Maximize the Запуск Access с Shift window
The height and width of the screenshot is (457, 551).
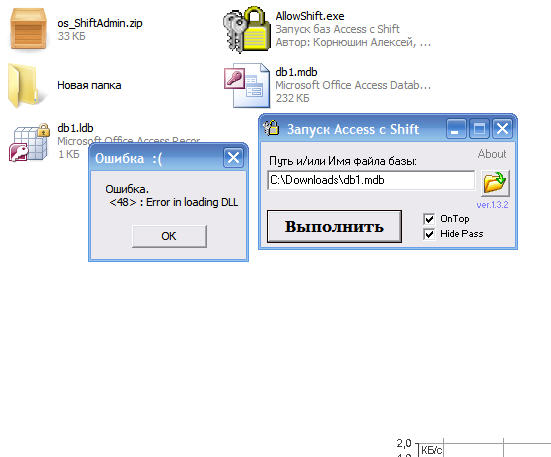point(479,129)
